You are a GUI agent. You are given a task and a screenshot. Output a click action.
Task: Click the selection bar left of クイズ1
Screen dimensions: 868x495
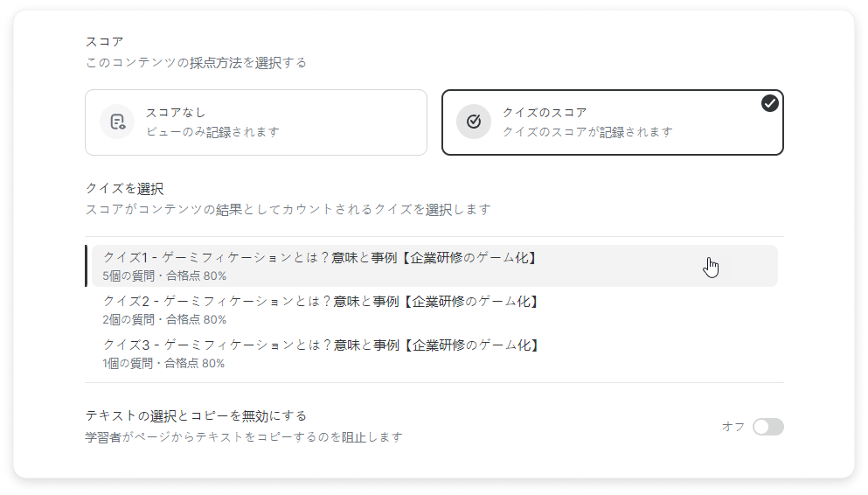(86, 266)
